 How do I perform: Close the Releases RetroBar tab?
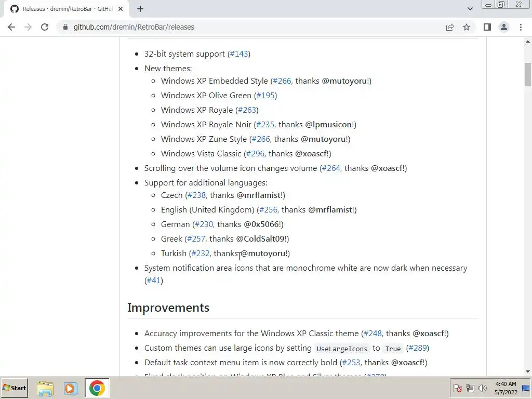tap(121, 9)
